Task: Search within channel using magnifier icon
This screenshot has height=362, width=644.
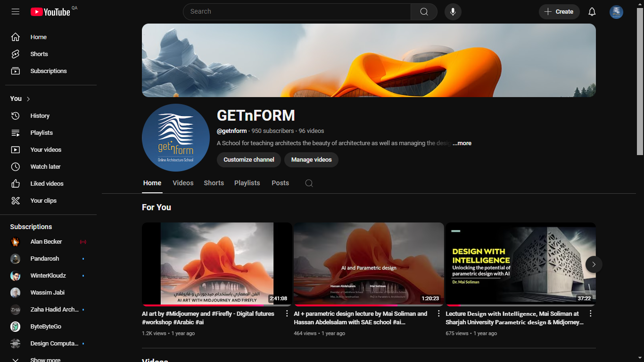Action: [x=309, y=183]
